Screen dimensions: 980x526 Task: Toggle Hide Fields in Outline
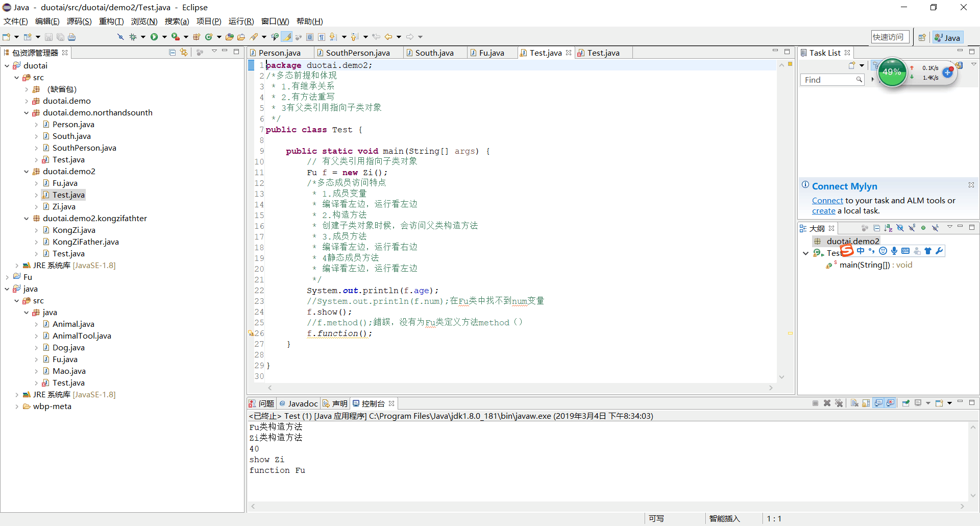(900, 228)
